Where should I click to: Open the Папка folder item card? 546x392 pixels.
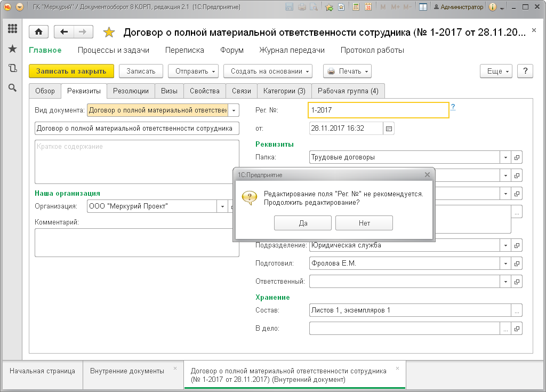(x=517, y=157)
